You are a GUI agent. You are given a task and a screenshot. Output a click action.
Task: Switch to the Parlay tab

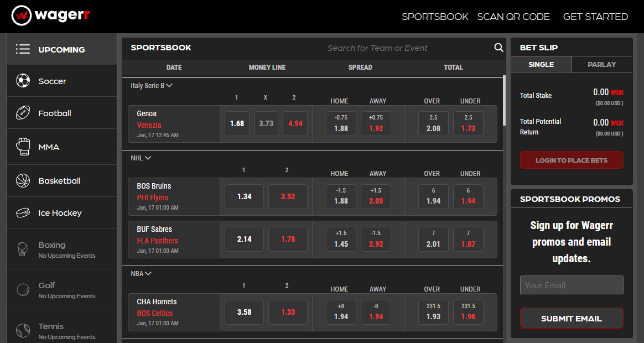tap(601, 64)
